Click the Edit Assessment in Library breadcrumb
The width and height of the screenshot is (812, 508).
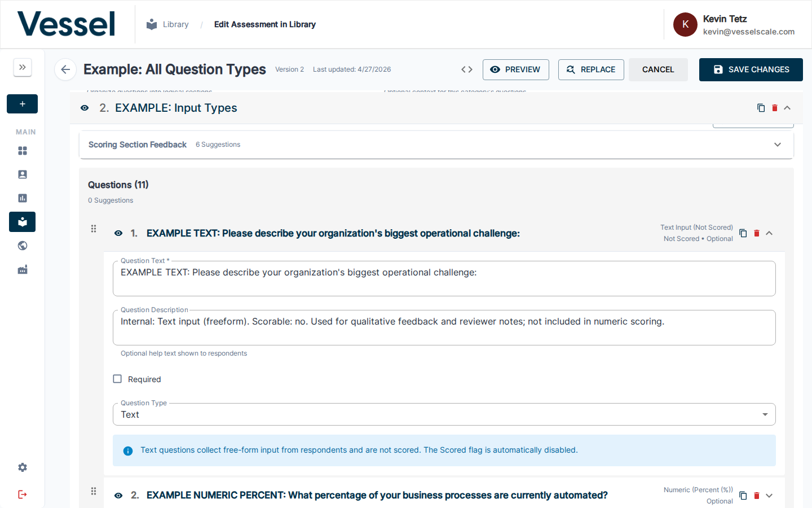coord(265,24)
